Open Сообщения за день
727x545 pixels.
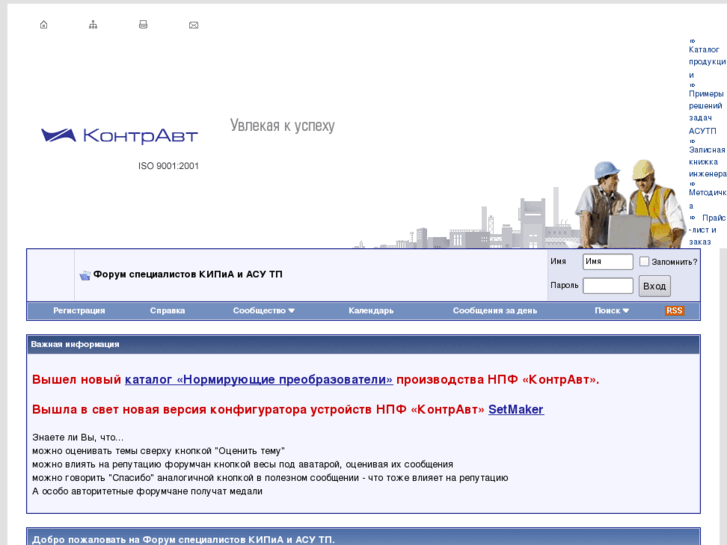point(495,311)
